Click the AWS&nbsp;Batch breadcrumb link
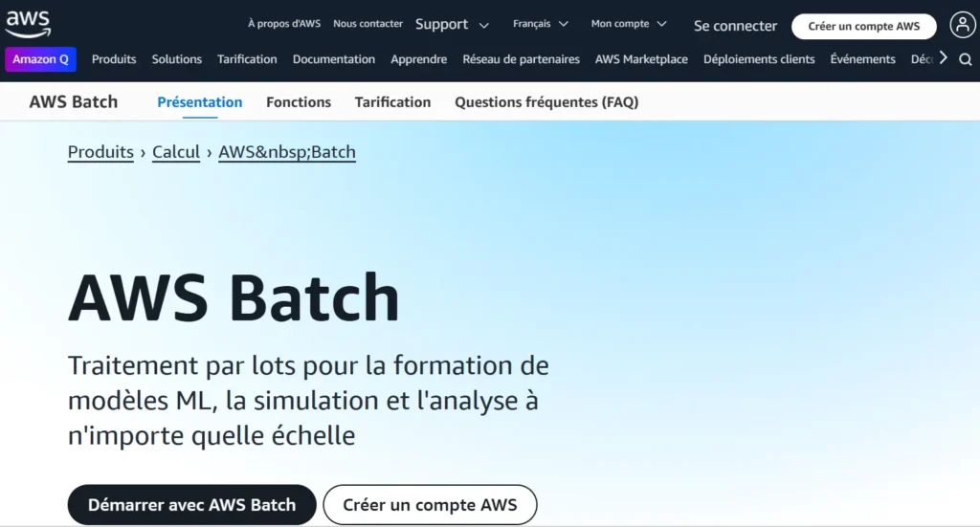The width and height of the screenshot is (980, 527). [287, 152]
